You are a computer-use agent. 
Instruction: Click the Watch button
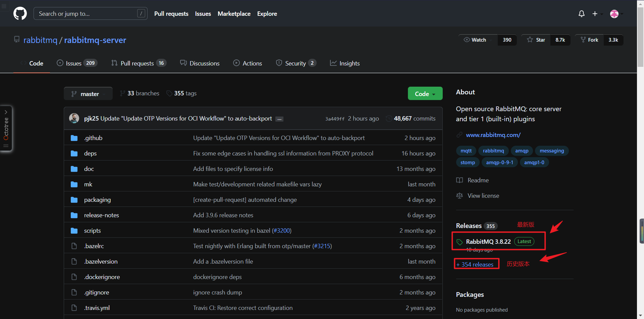pyautogui.click(x=478, y=40)
